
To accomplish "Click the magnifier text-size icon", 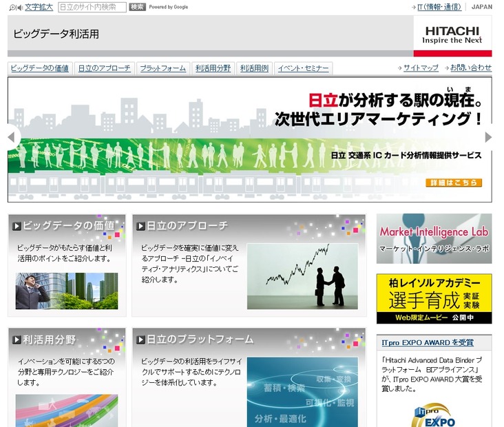I will click(x=12, y=8).
